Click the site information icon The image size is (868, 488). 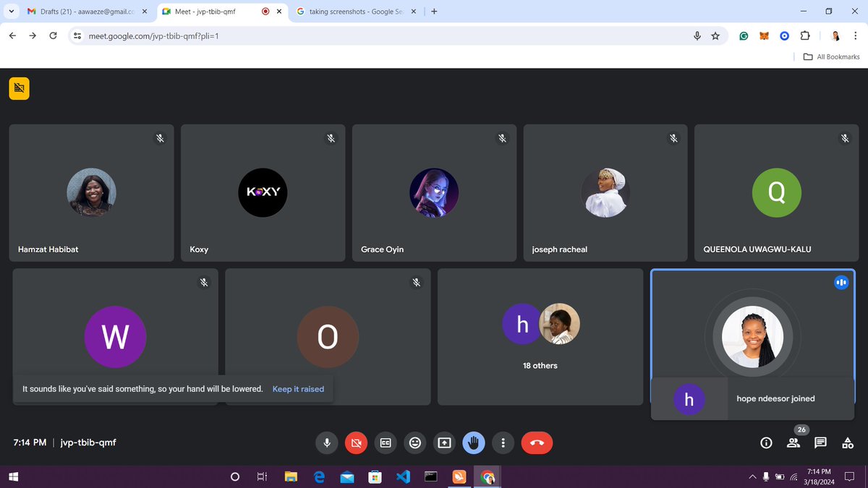click(x=78, y=35)
